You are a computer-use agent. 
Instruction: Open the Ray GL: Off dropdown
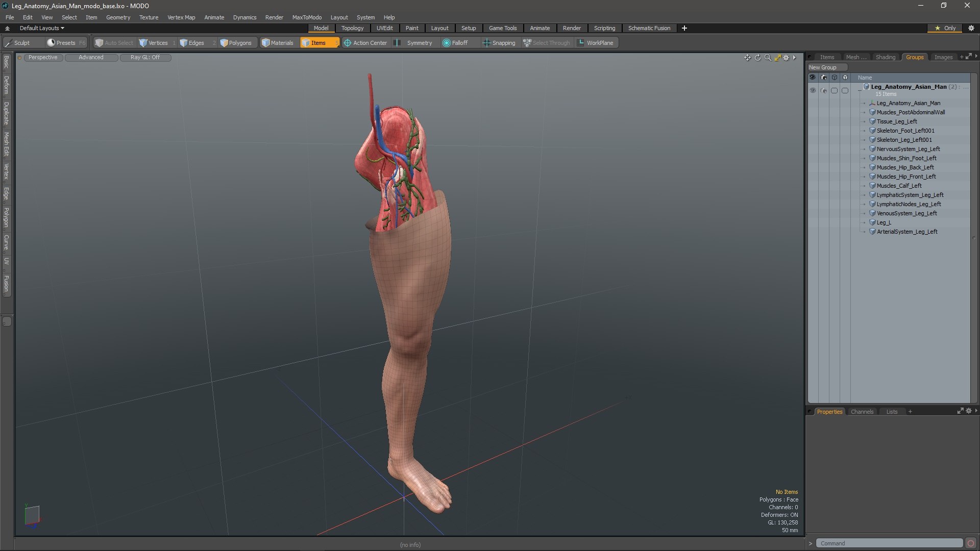[x=145, y=57]
